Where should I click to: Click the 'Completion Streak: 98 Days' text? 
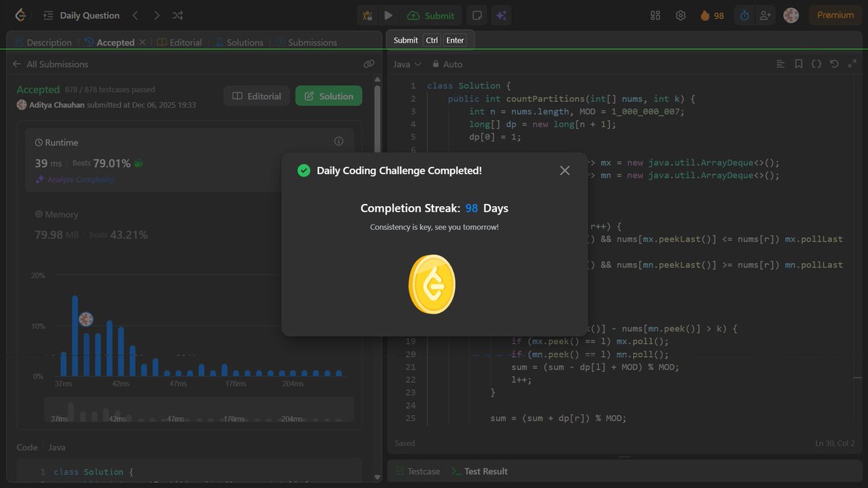434,208
